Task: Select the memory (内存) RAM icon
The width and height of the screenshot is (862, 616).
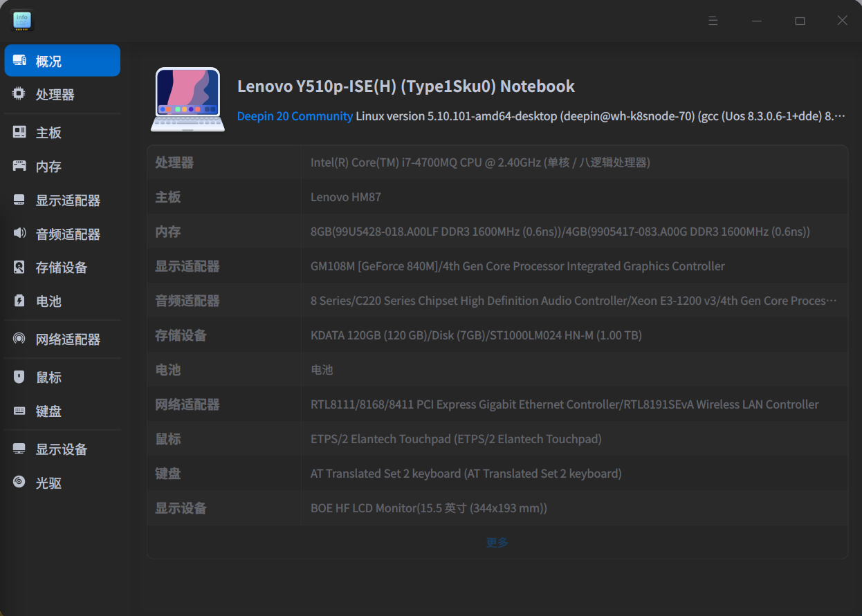Action: pyautogui.click(x=19, y=166)
